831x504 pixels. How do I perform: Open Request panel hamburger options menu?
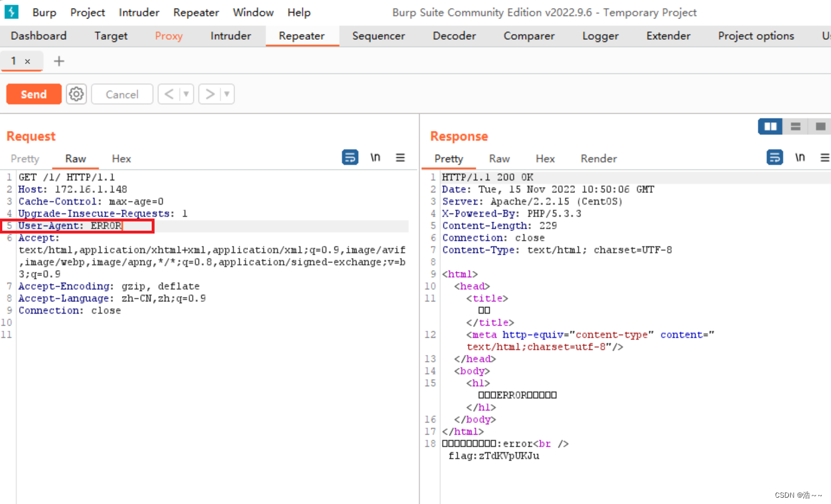click(x=400, y=157)
